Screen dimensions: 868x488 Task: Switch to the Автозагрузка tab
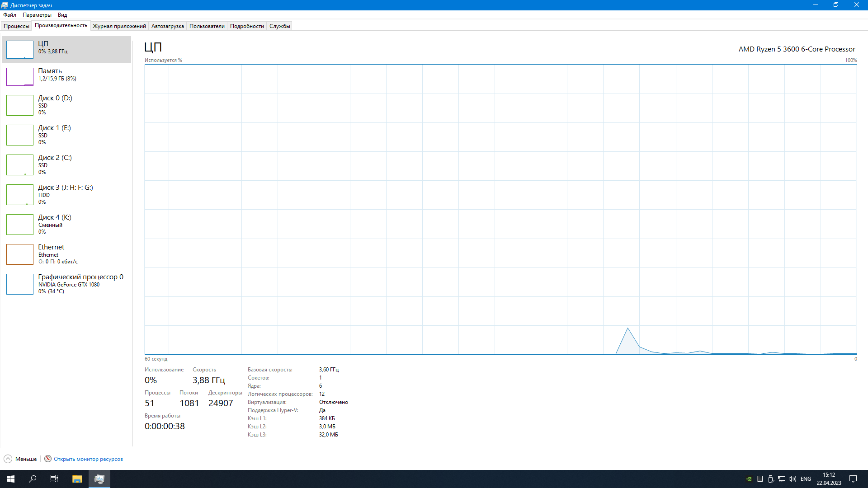[x=167, y=26]
